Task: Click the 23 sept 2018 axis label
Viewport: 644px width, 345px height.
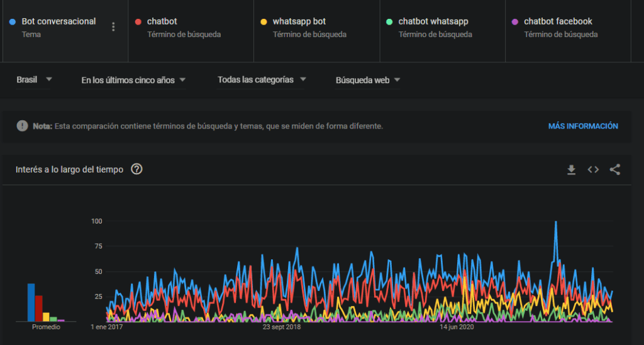Action: (282, 327)
